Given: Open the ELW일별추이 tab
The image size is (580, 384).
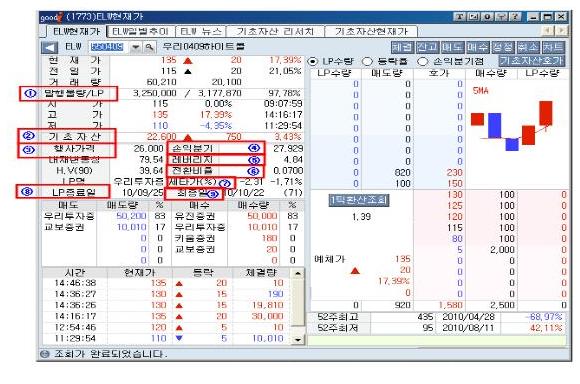Looking at the screenshot, I should click(140, 31).
